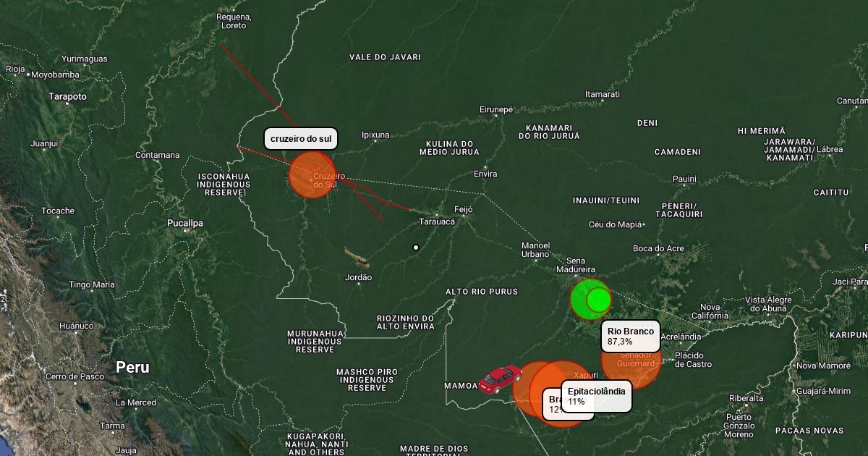This screenshot has width=868, height=456.
Task: Click the Puerto Gonzalo Moreno label
Action: (739, 426)
